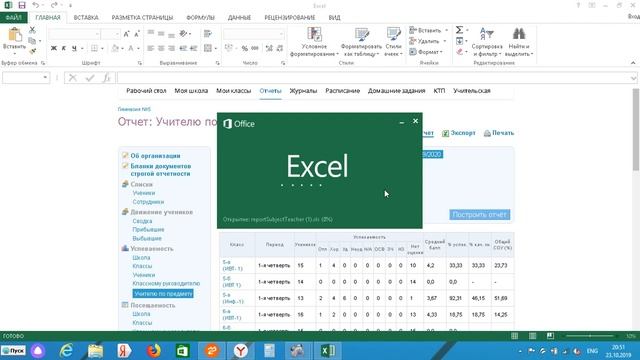Viewport: 640px width, 360px height.
Task: Switch to the РЕЦЕНЗИРОВАНИЕ ribbon tab
Action: click(290, 18)
